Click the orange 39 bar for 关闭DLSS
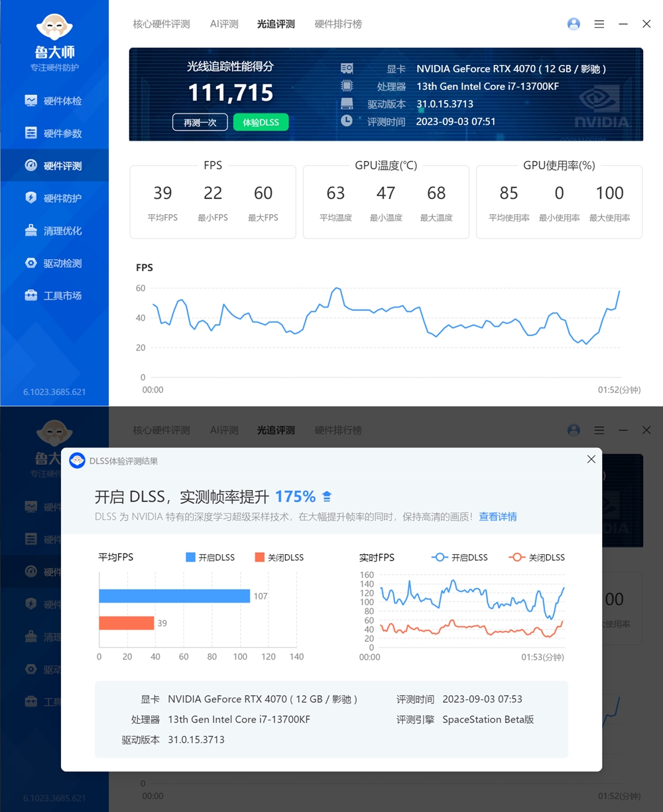Screen dimensions: 663x812 coord(127,623)
